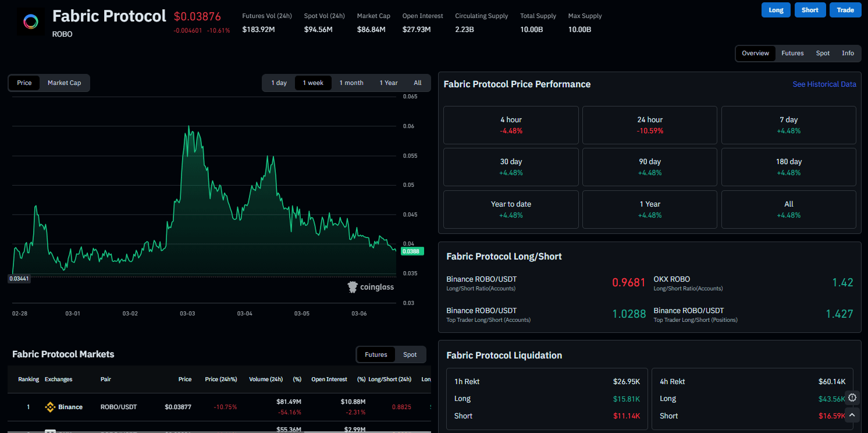
Task: Click the 1.0288 top trader accounts ratio
Action: tap(629, 314)
